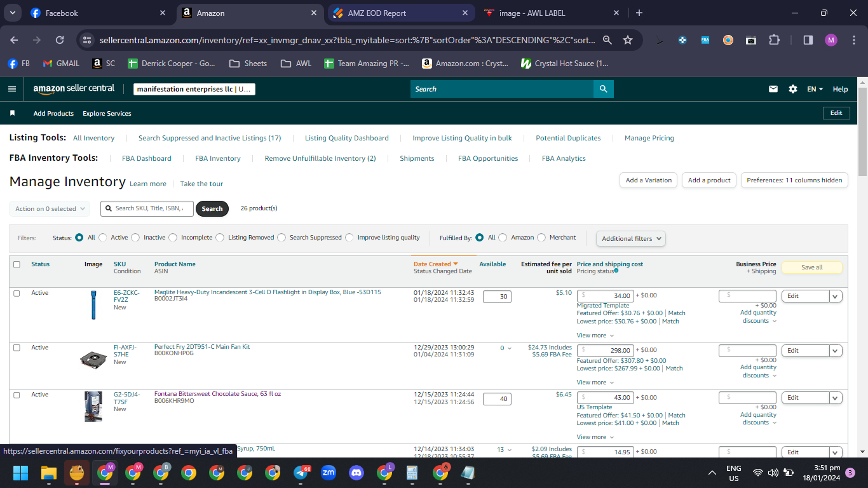Click the zoom magnifier icon in the address bar

pyautogui.click(x=607, y=40)
